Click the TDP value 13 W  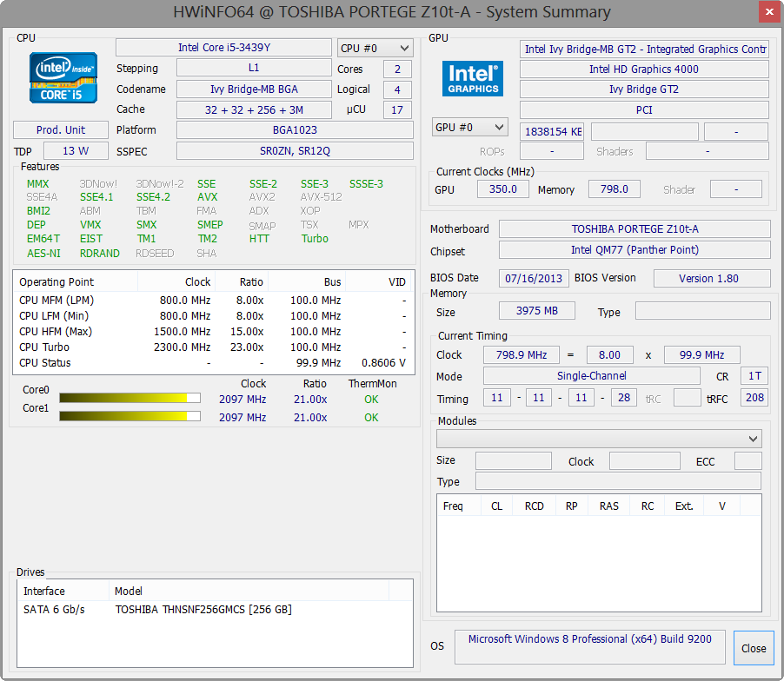(x=76, y=151)
